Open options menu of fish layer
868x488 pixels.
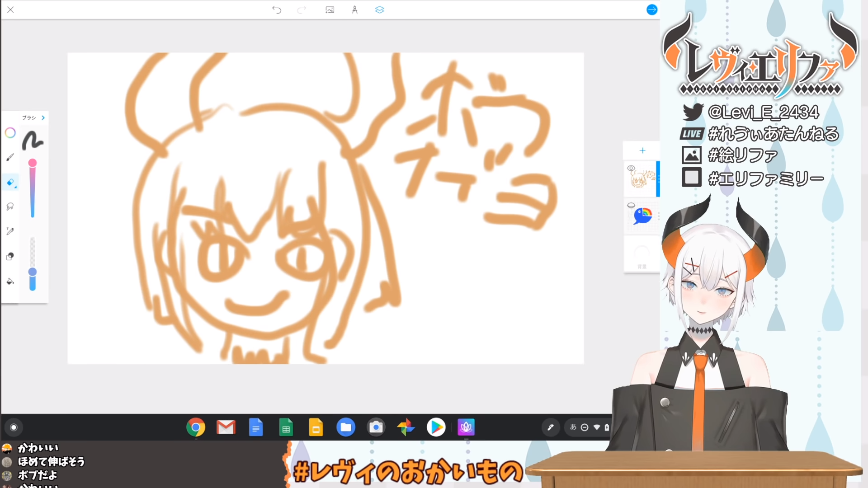pyautogui.click(x=658, y=216)
